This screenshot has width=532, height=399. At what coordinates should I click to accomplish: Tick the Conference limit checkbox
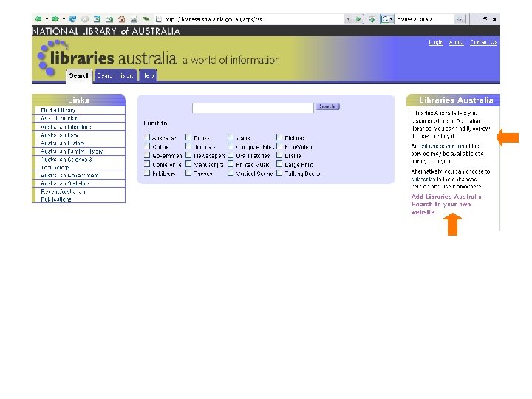click(x=147, y=164)
